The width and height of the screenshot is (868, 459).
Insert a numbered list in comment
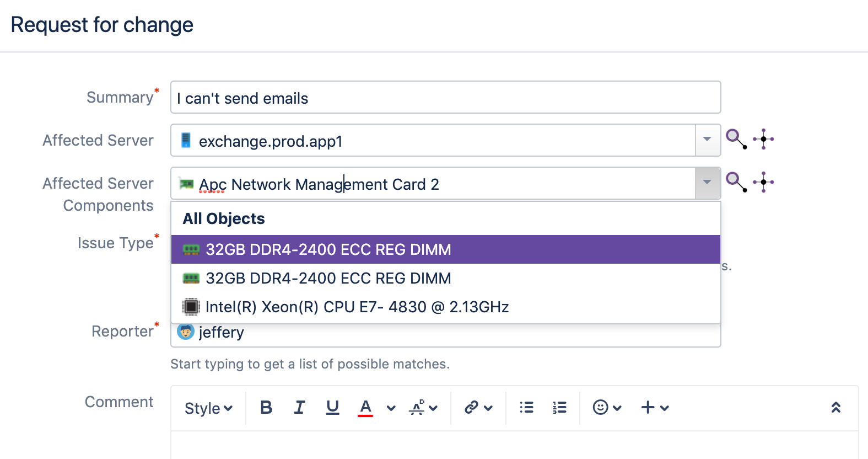(x=559, y=408)
